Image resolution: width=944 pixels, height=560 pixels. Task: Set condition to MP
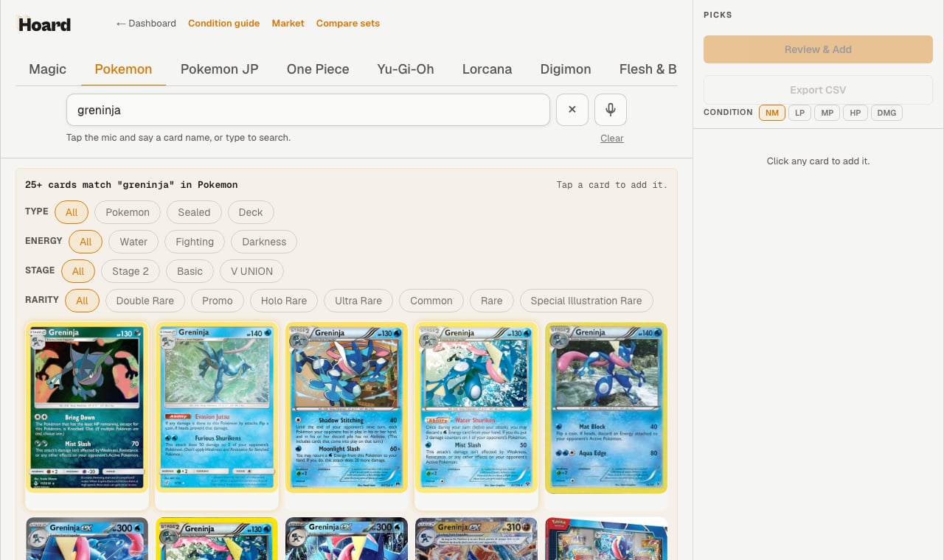click(827, 113)
